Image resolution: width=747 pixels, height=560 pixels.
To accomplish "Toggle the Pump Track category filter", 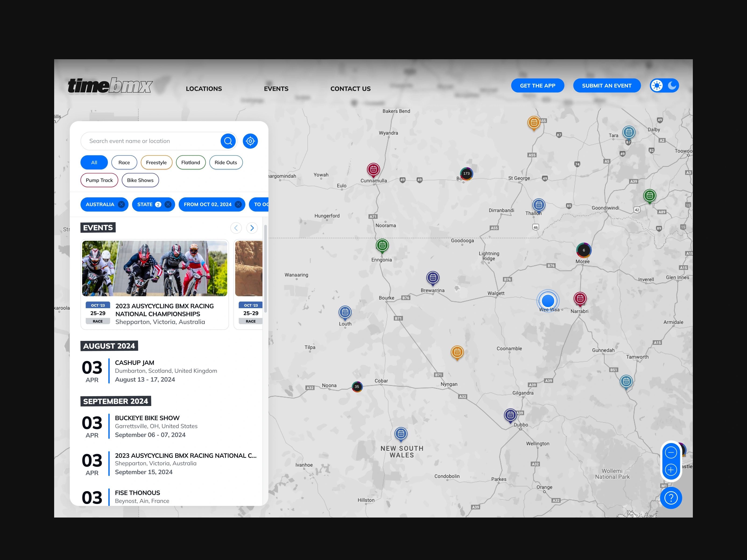I will 99,180.
